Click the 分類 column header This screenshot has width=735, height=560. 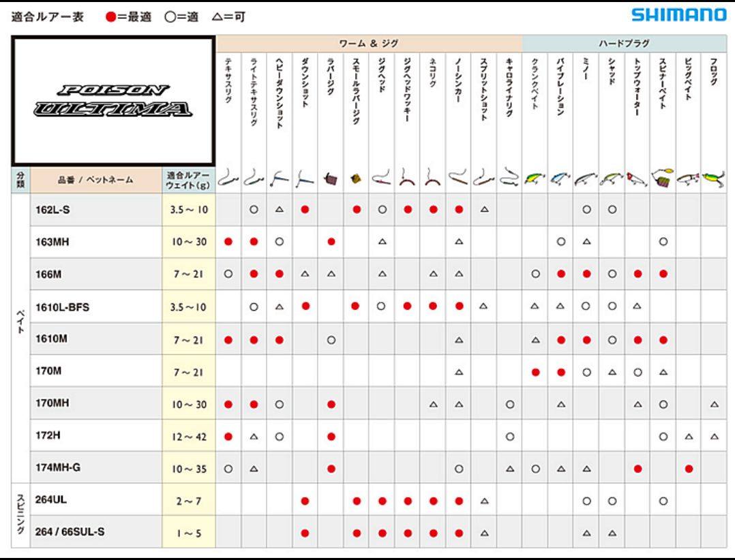coord(20,180)
